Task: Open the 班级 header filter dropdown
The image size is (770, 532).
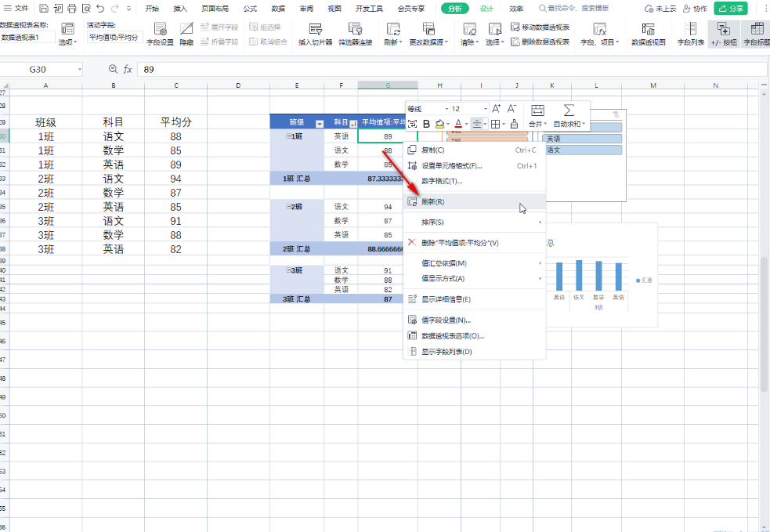Action: (x=319, y=123)
